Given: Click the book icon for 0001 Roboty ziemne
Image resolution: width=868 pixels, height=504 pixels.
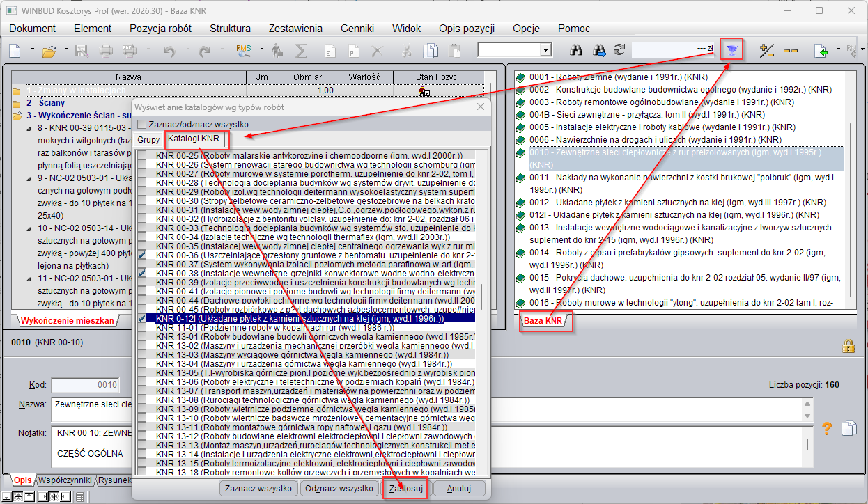Looking at the screenshot, I should pyautogui.click(x=520, y=78).
